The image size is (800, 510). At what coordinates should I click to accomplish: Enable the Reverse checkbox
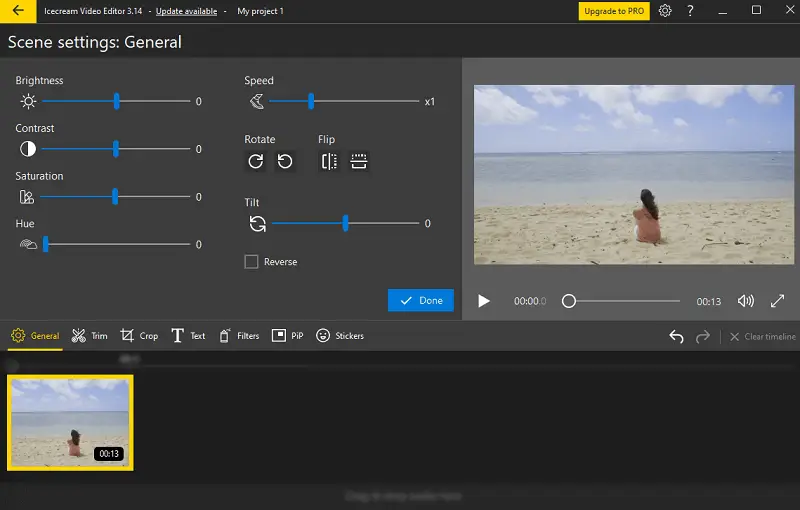(x=251, y=262)
